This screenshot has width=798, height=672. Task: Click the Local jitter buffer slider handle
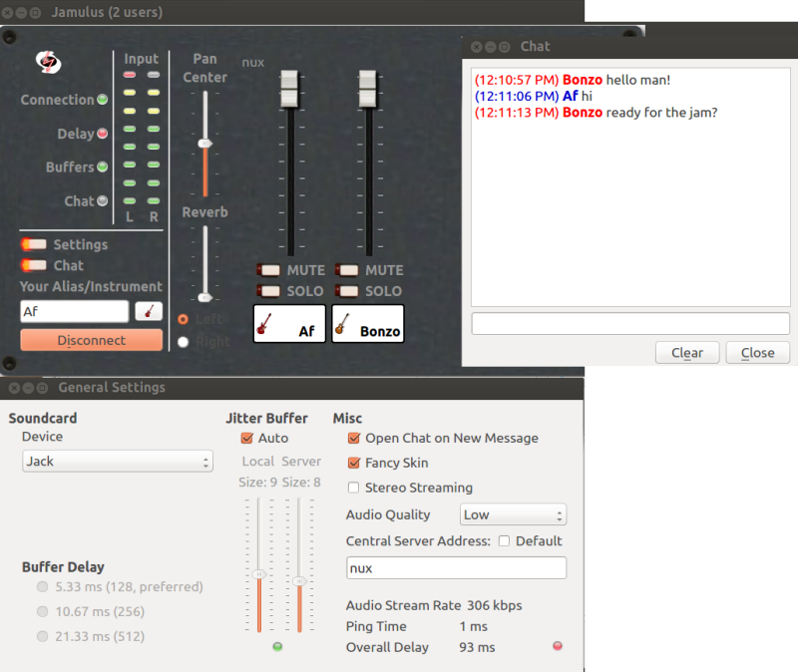pos(259,574)
